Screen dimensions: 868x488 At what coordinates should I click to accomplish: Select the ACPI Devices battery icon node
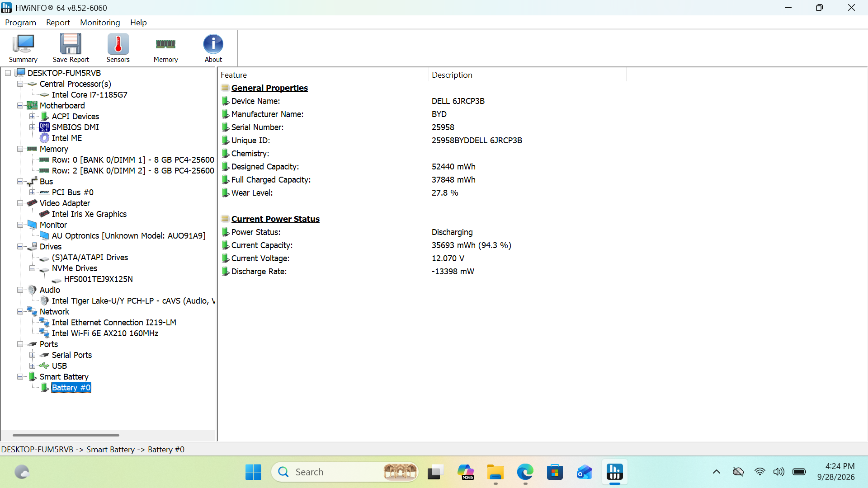coord(45,117)
